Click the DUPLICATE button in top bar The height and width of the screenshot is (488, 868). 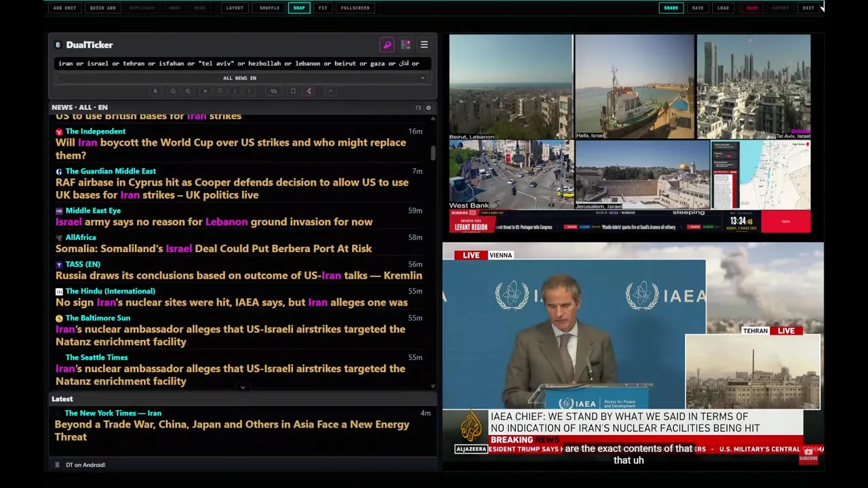click(x=142, y=8)
